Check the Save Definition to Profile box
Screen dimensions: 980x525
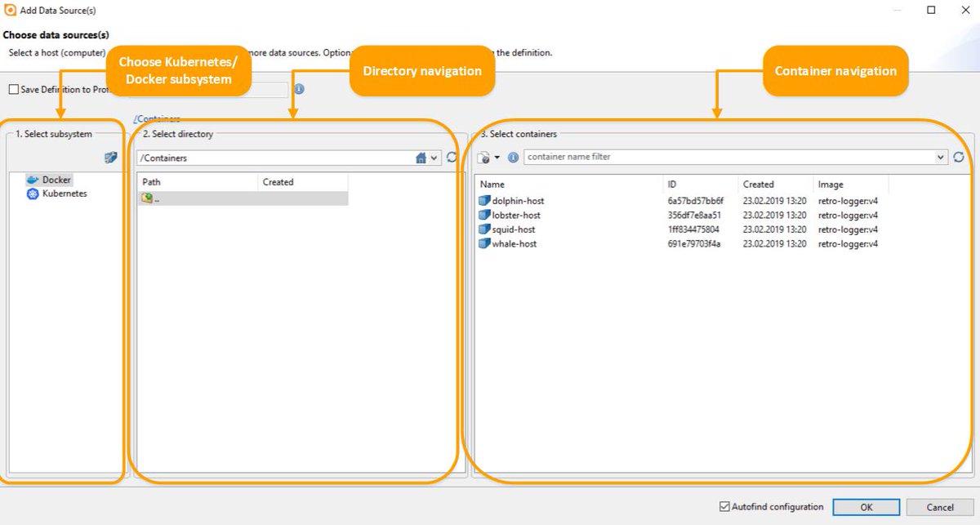pyautogui.click(x=13, y=89)
